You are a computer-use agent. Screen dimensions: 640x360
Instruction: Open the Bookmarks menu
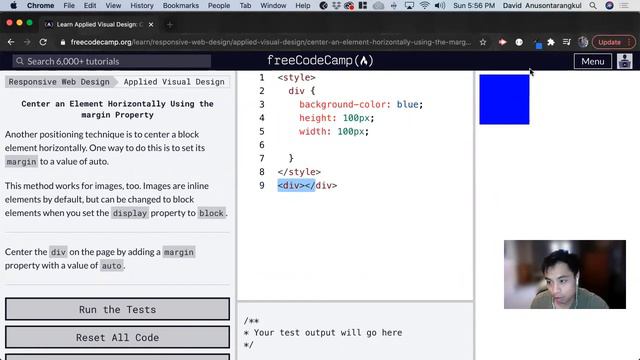click(181, 5)
